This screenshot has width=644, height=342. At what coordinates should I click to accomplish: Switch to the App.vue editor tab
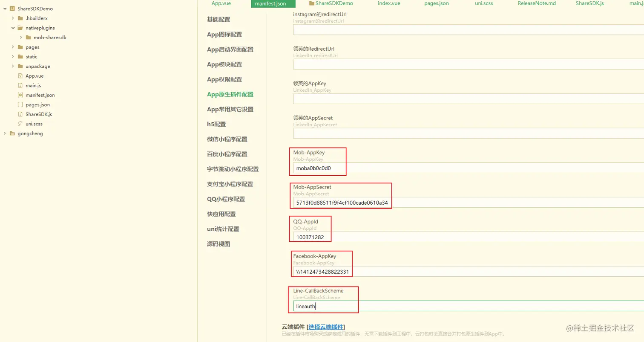click(221, 3)
